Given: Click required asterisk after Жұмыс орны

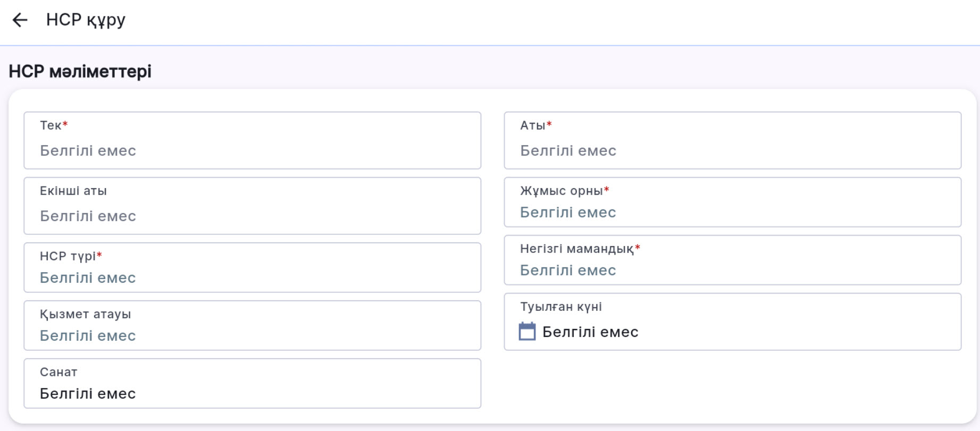Looking at the screenshot, I should click(x=607, y=189).
